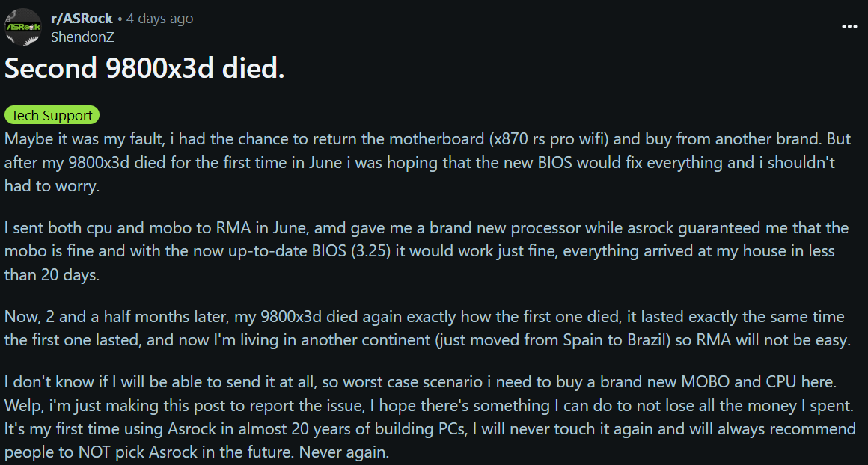Click the ASRock subreddit avatar icon

click(x=23, y=26)
